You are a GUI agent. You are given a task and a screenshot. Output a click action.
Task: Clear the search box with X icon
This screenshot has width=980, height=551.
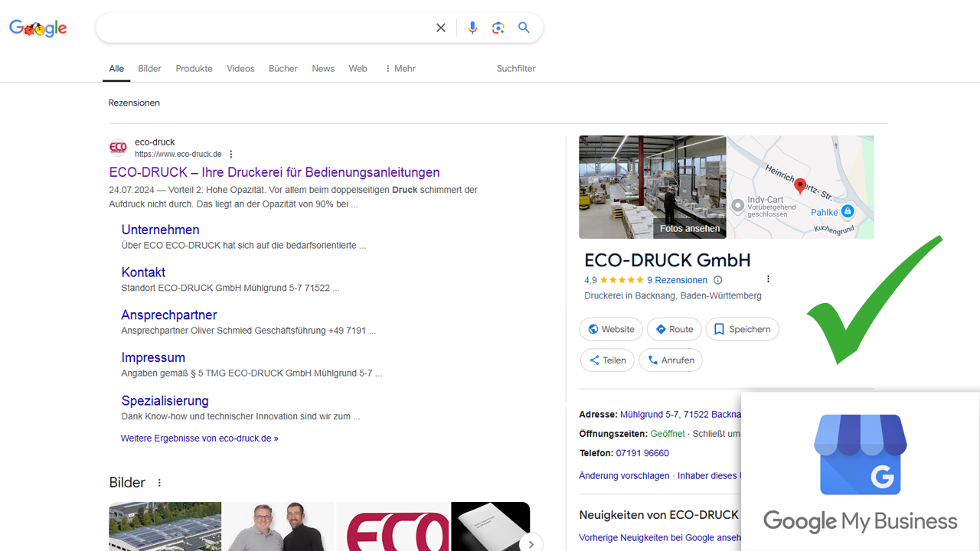click(x=441, y=28)
